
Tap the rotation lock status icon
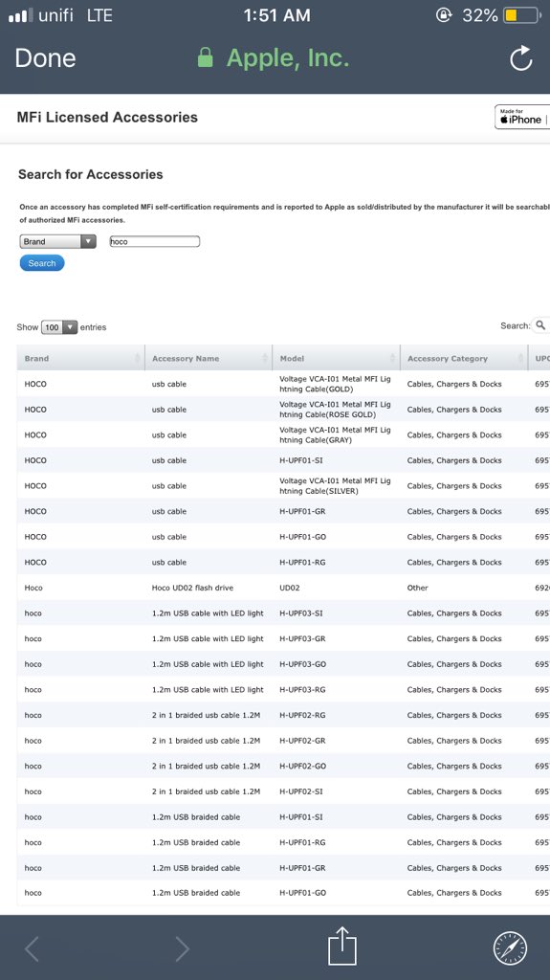(444, 15)
